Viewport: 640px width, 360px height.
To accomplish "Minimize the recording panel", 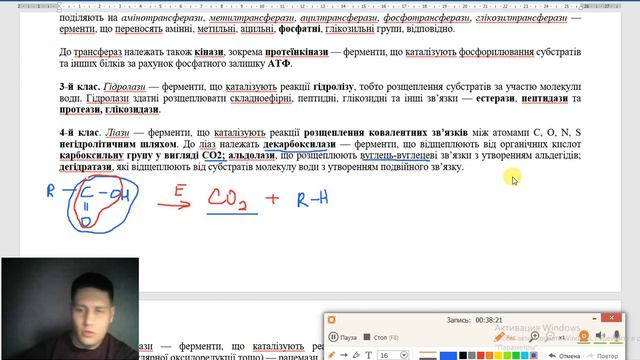I will (594, 318).
